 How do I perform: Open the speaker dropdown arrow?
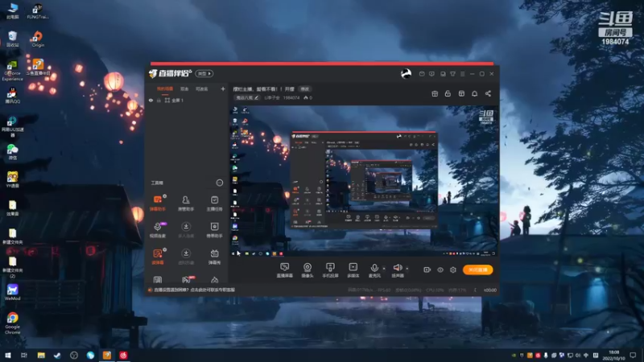(x=407, y=269)
